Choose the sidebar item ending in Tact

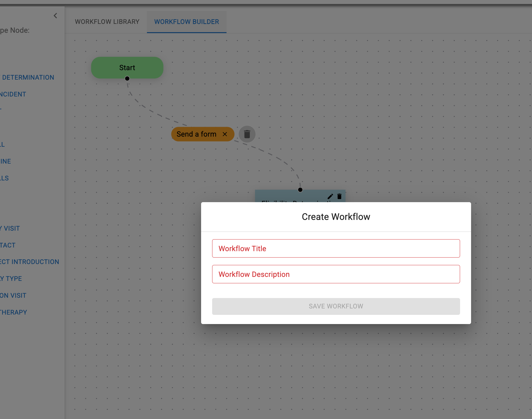tap(8, 245)
